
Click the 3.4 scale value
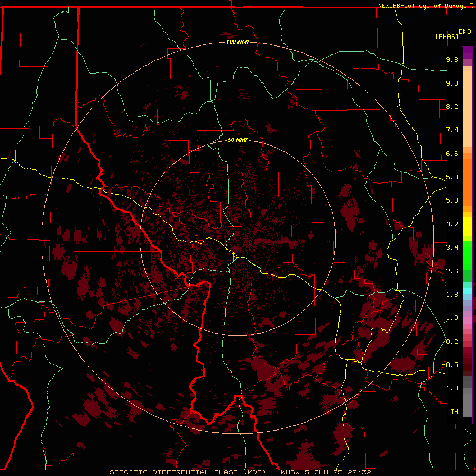(452, 248)
